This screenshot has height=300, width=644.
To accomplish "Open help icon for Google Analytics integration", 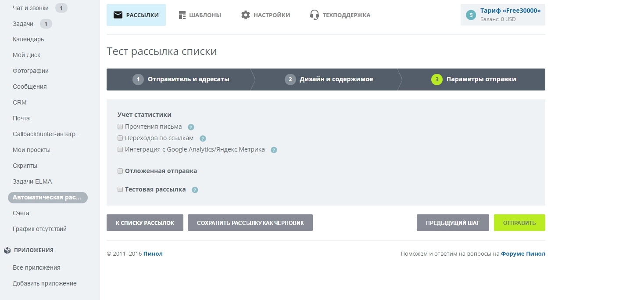I will click(274, 150).
